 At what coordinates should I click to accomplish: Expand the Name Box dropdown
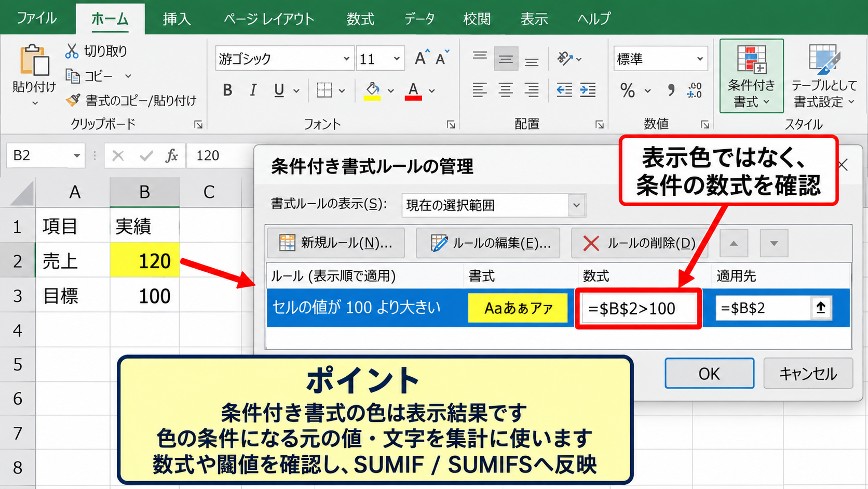[x=77, y=155]
